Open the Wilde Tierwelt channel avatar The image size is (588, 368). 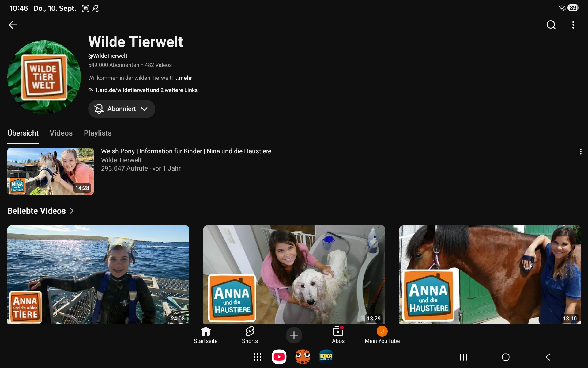(44, 77)
